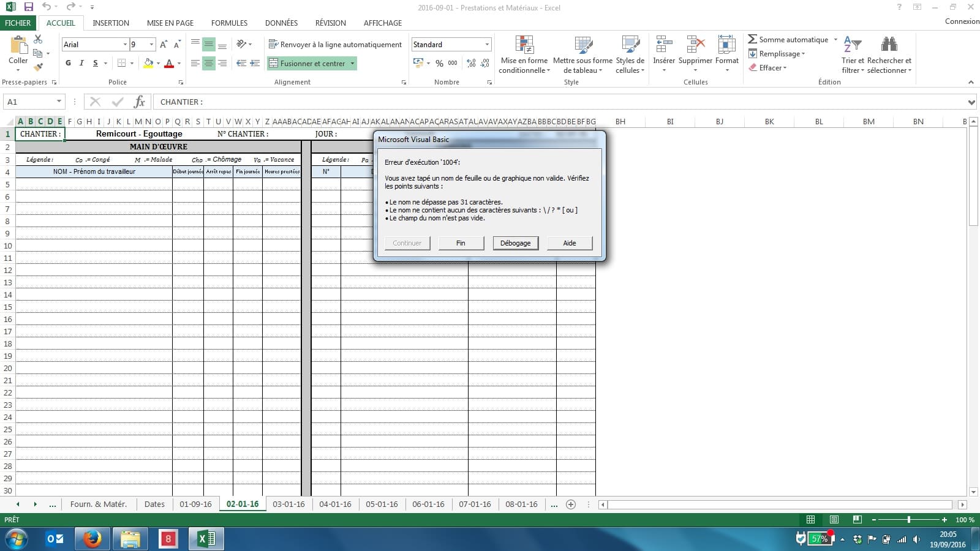Click the Delete cells icon

pyautogui.click(x=695, y=46)
